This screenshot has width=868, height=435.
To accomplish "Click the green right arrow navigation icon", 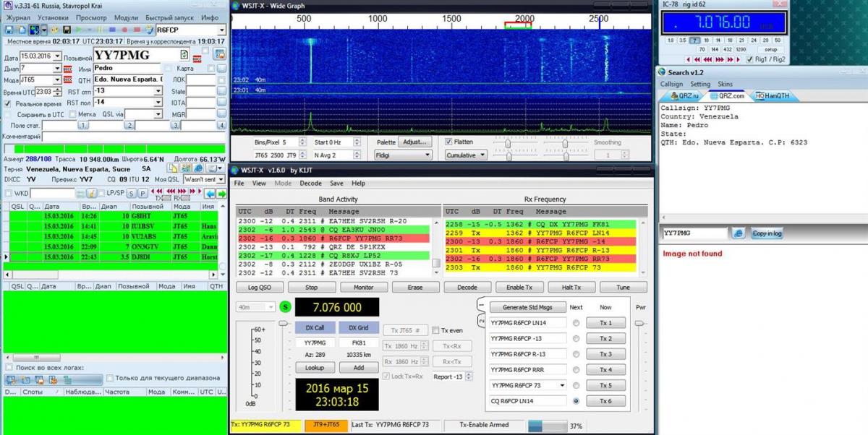I will pyautogui.click(x=221, y=194).
